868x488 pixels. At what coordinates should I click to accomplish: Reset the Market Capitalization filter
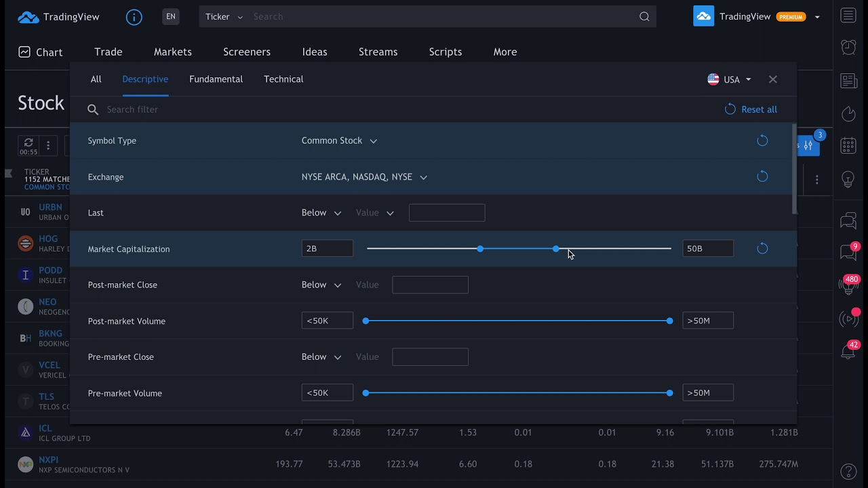762,248
